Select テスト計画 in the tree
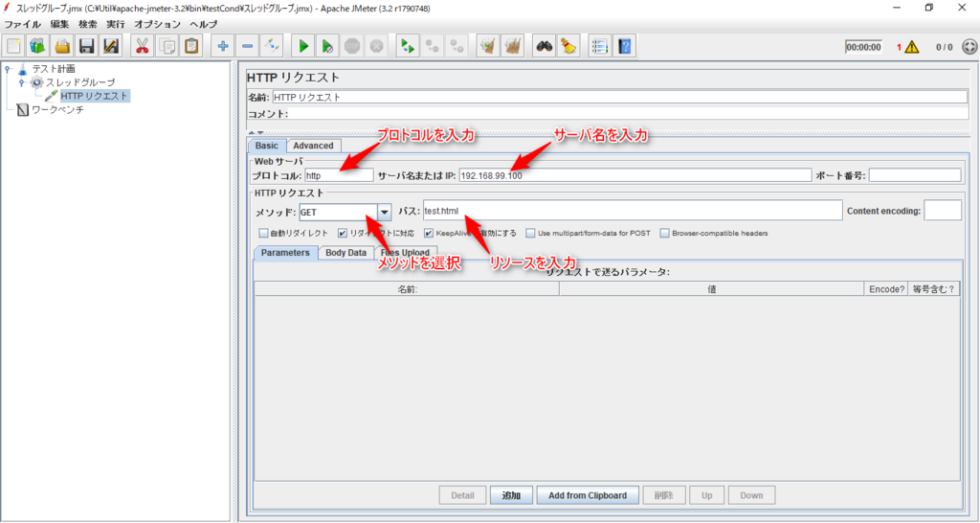980x523 pixels. (x=54, y=69)
